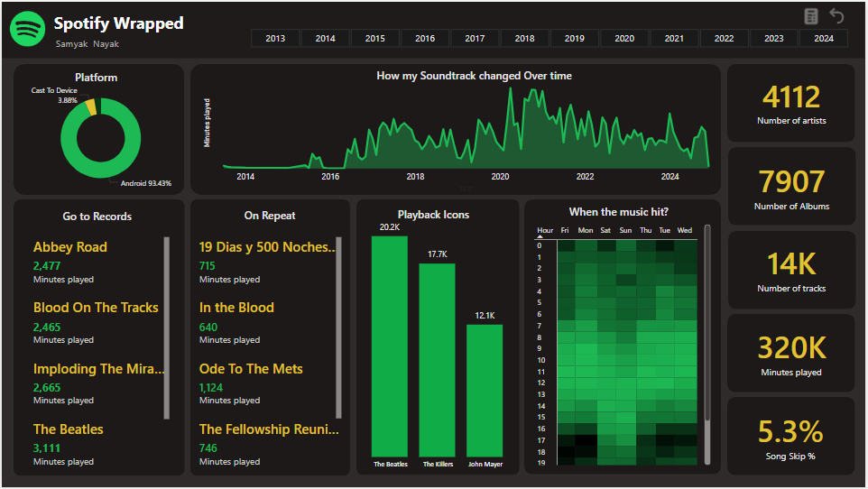Filter by year 2018
Viewport: 868px width, 489px height.
[524, 38]
